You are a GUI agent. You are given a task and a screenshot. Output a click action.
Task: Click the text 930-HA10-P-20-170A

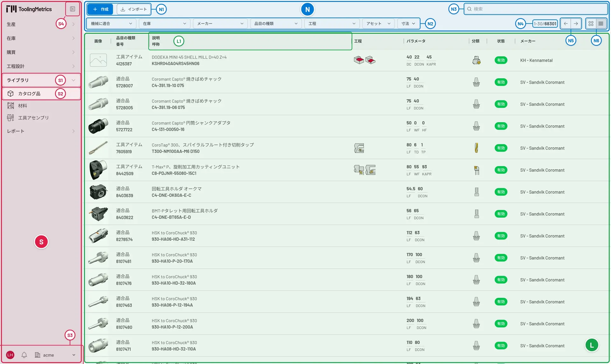point(172,261)
